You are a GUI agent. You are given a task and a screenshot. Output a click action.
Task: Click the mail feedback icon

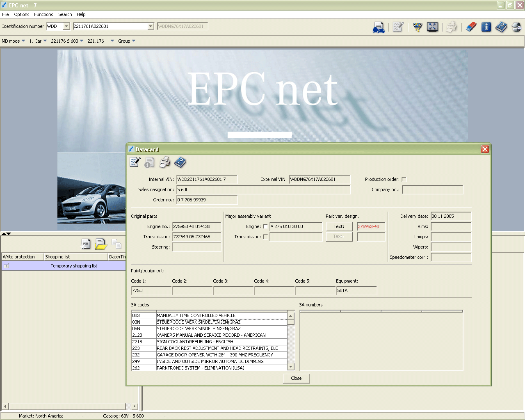click(516, 27)
